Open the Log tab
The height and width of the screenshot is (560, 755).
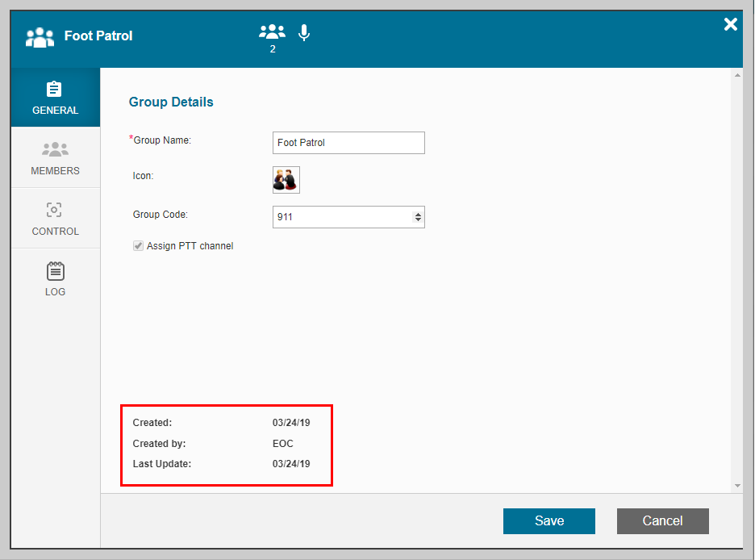tap(56, 279)
